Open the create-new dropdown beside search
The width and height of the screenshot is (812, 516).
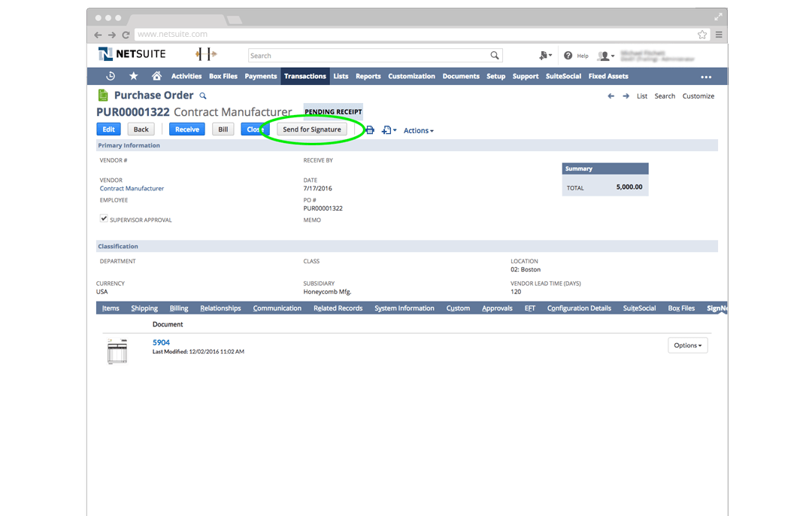(x=545, y=56)
